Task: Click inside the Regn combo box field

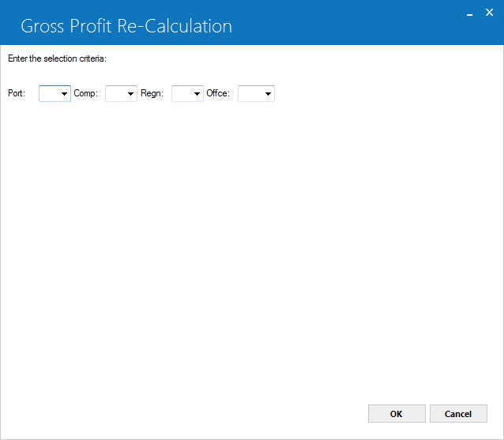Action: click(182, 93)
